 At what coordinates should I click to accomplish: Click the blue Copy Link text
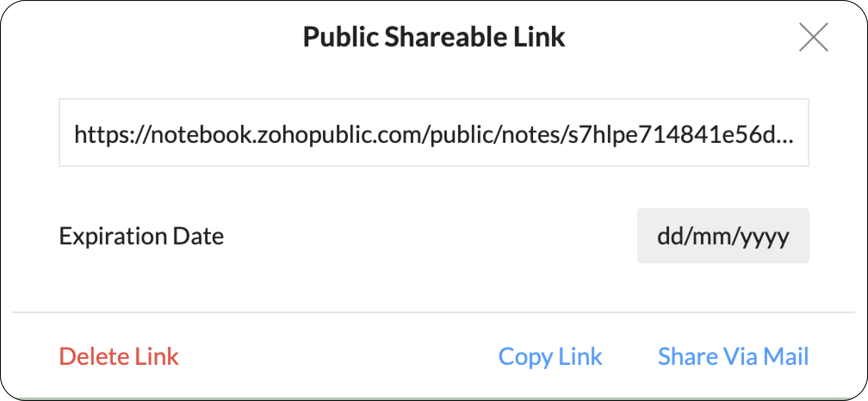[550, 356]
